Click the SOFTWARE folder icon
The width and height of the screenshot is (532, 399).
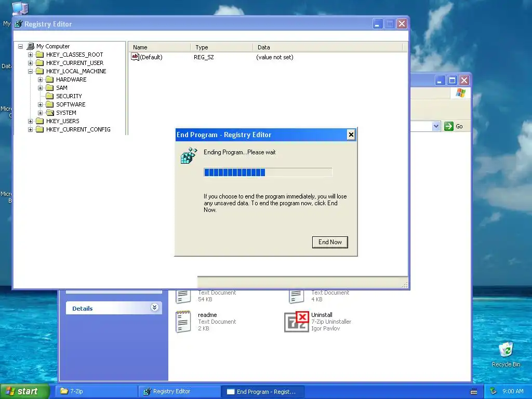point(50,104)
